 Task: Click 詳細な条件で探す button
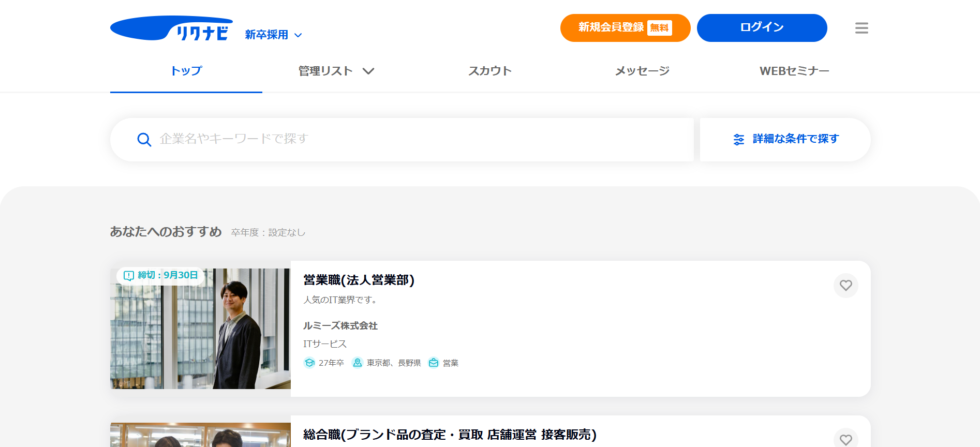(785, 140)
